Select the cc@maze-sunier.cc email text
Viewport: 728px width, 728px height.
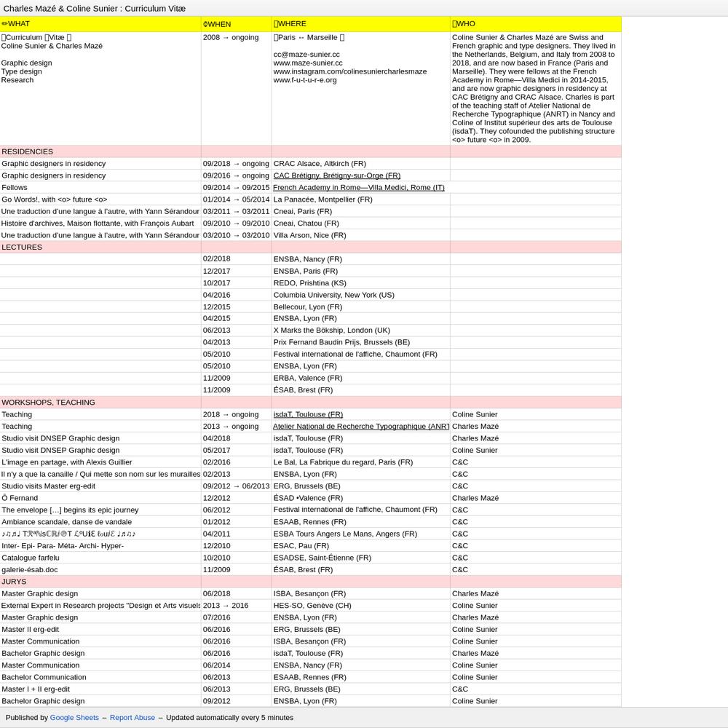point(306,55)
